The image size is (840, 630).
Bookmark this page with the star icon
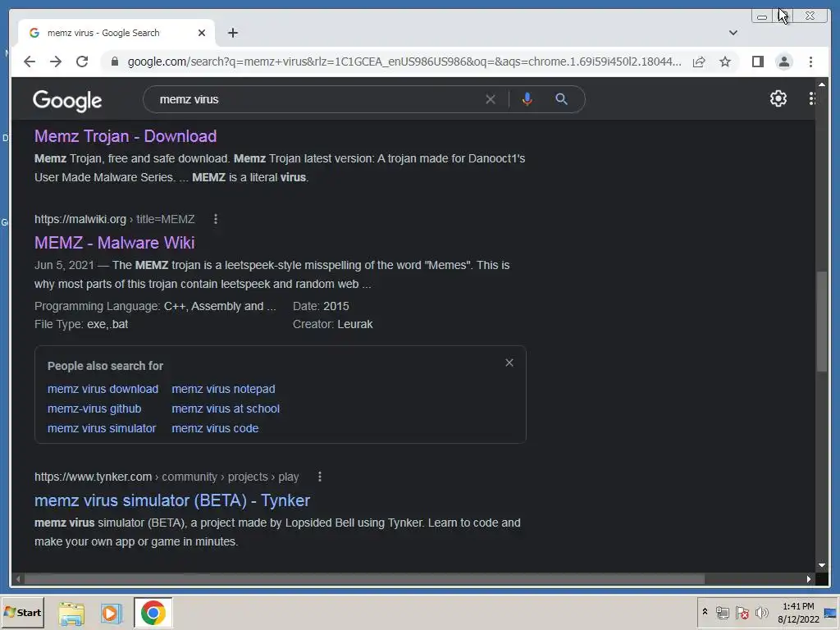pyautogui.click(x=725, y=62)
